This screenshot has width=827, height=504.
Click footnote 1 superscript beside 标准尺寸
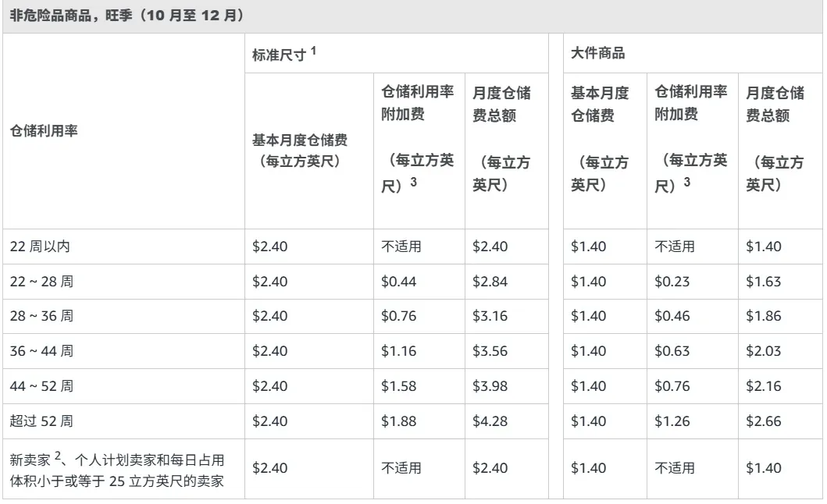pos(313,51)
